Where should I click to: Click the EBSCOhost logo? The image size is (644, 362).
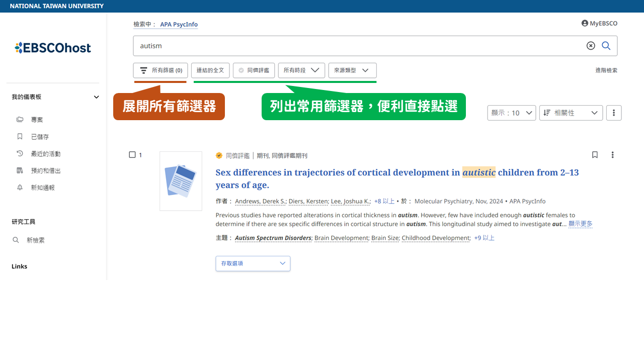point(53,48)
